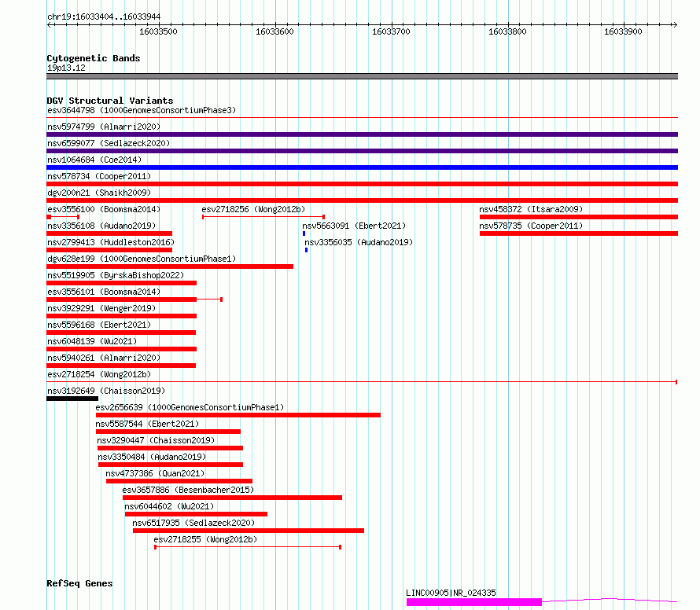This screenshot has width=700, height=610.
Task: Open nsv3929291 (Wenger2019) label
Action: click(x=101, y=308)
